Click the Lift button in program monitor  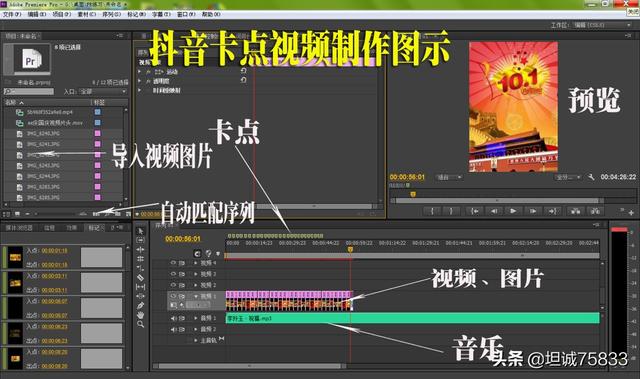pyautogui.click(x=576, y=211)
